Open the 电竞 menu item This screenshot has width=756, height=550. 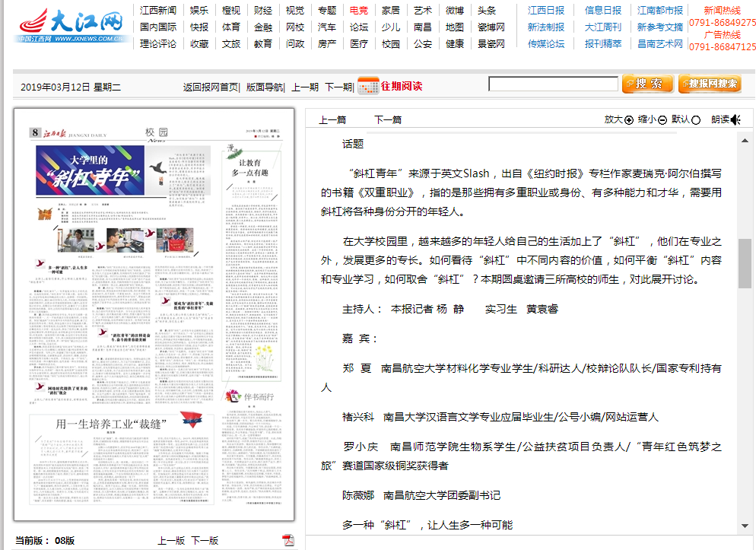(359, 10)
